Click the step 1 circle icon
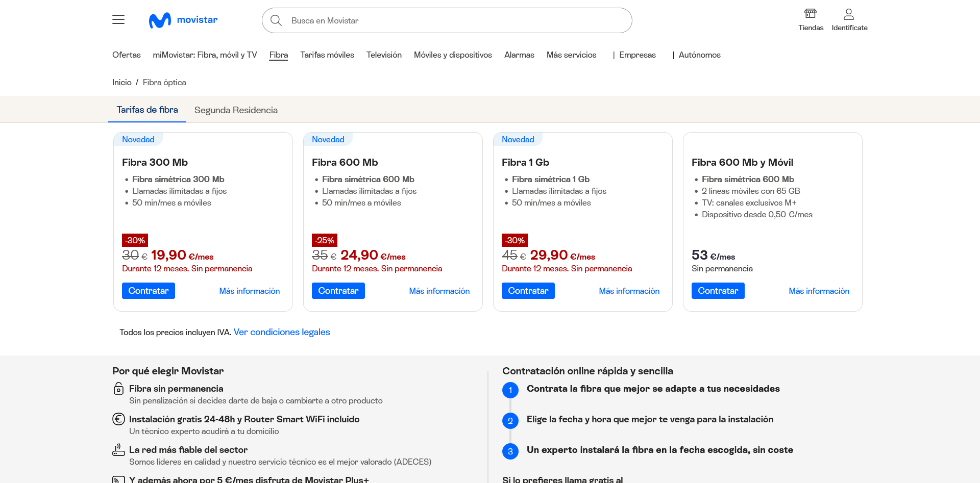Image resolution: width=980 pixels, height=483 pixels. (x=510, y=390)
